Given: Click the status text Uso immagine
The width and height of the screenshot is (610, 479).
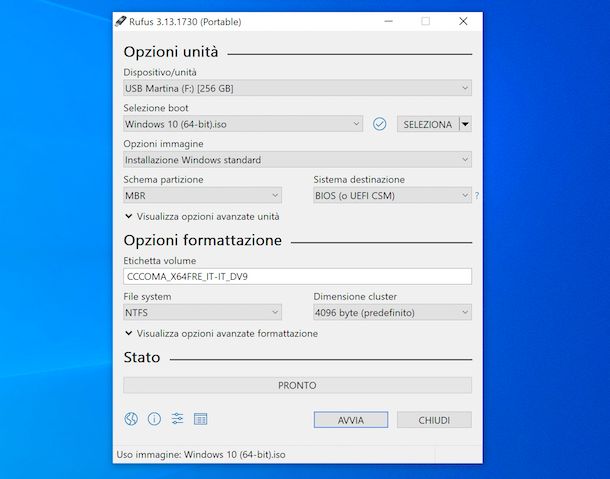Looking at the screenshot, I should (201, 454).
